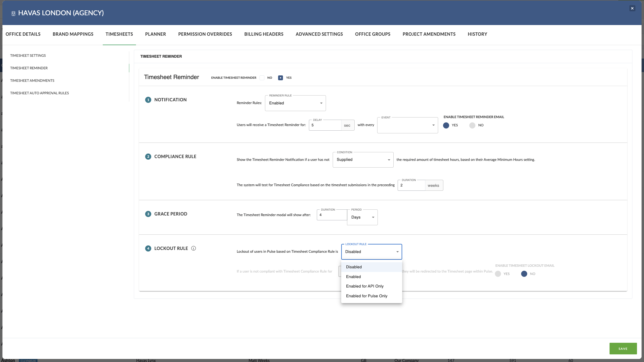The width and height of the screenshot is (644, 362).
Task: Click the Compliance Rule section heading
Action: [x=175, y=157]
